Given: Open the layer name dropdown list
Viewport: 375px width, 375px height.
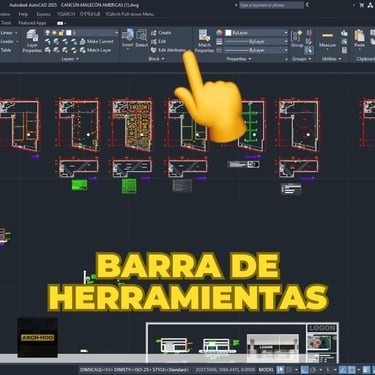Looking at the screenshot, I should pyautogui.click(x=116, y=33).
